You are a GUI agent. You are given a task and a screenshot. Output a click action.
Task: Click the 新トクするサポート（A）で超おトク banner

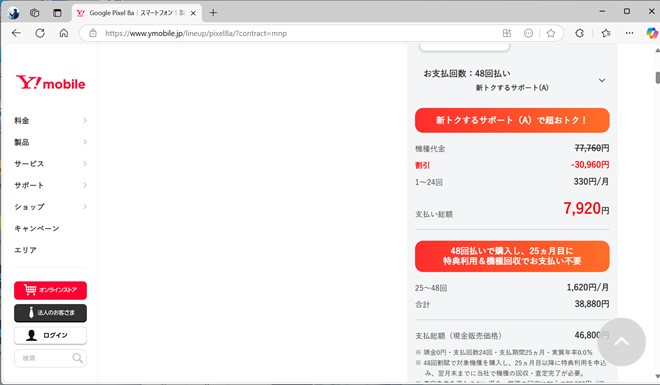[x=512, y=120]
